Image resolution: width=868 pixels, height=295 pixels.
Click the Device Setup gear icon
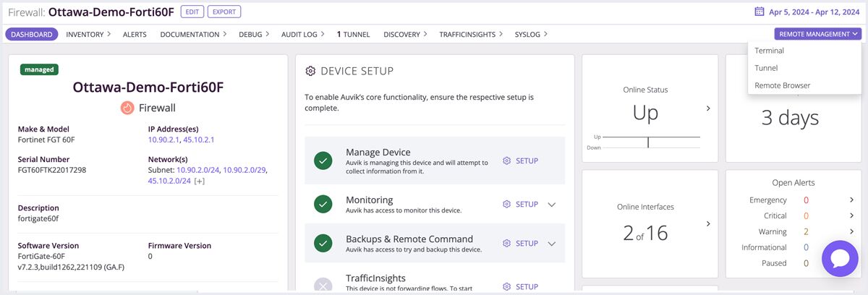coord(310,71)
